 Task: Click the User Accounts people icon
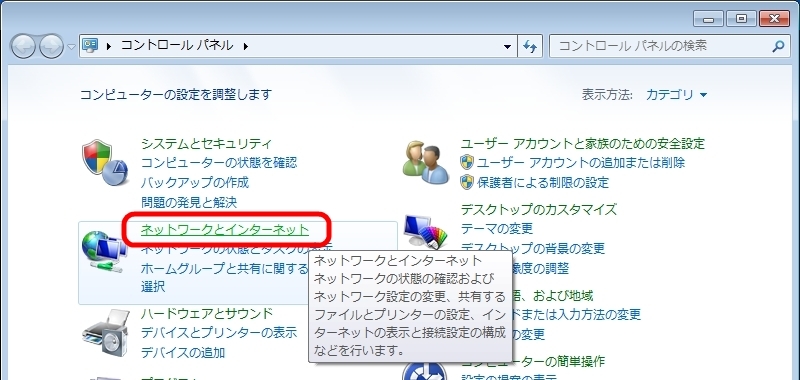426,162
